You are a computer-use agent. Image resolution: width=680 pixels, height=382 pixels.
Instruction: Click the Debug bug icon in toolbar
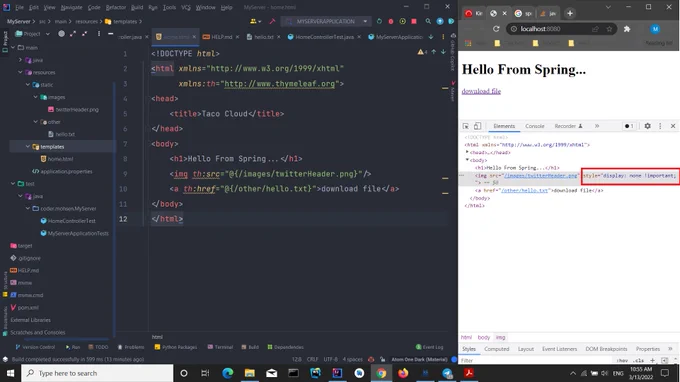coord(391,21)
